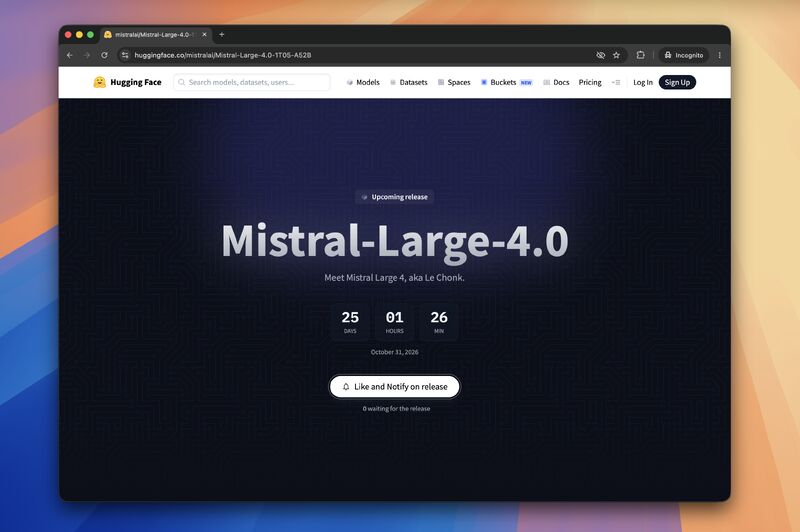
Task: Open the Models page
Action: [363, 82]
